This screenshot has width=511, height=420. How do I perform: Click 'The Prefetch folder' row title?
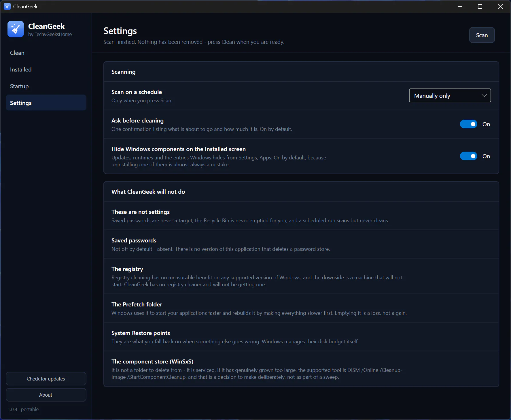[x=137, y=304]
